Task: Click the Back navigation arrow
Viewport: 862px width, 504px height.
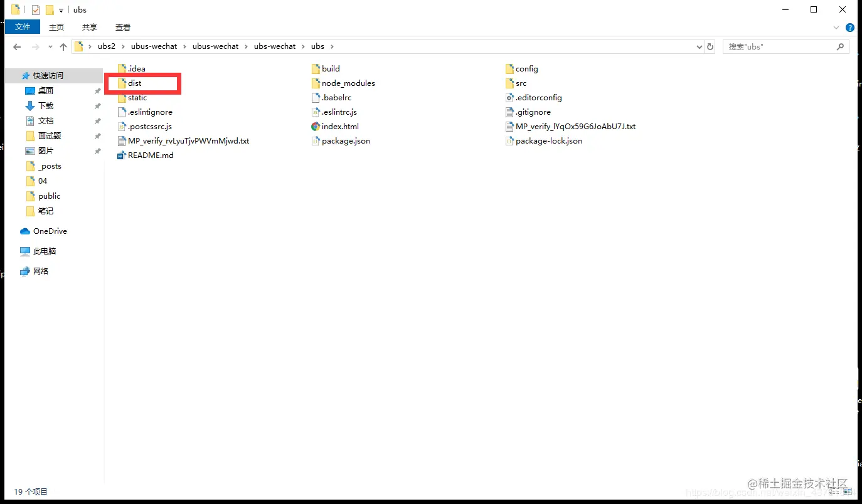Action: (17, 47)
